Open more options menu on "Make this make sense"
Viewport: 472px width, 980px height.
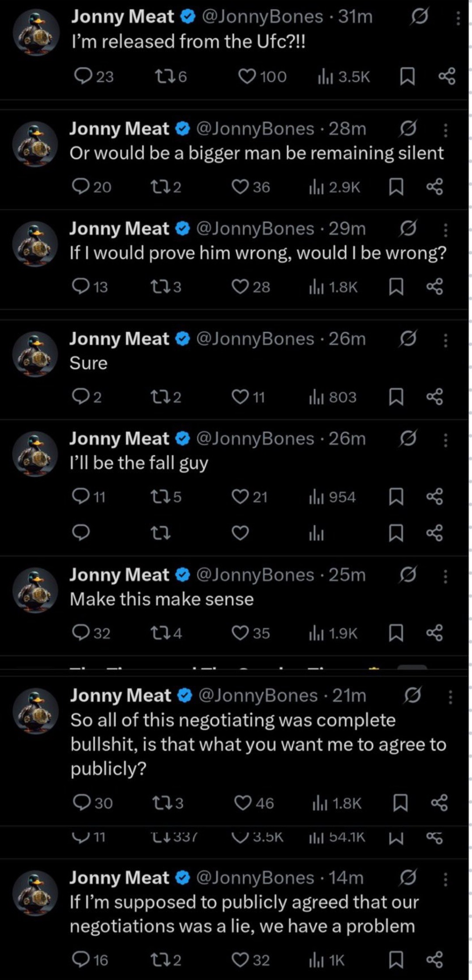point(445,576)
